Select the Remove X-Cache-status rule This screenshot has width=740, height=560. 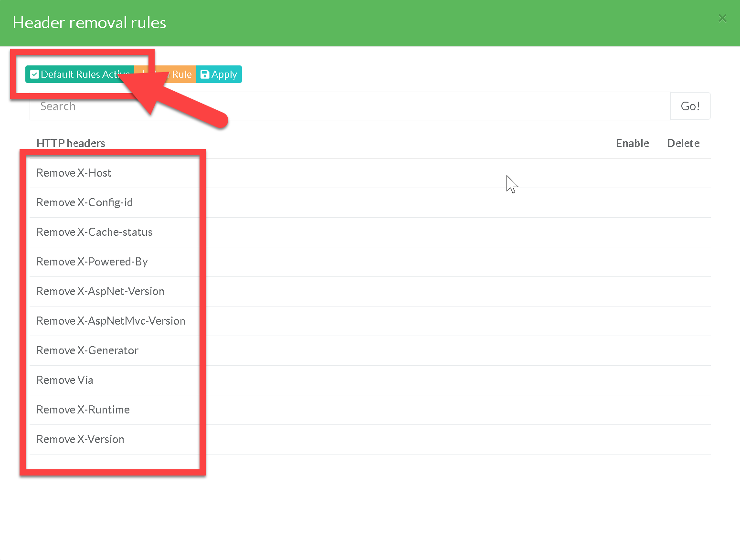tap(95, 232)
